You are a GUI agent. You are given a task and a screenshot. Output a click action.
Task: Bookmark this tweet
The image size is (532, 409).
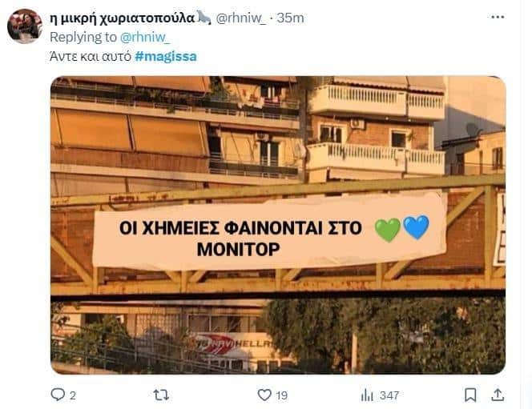470,395
